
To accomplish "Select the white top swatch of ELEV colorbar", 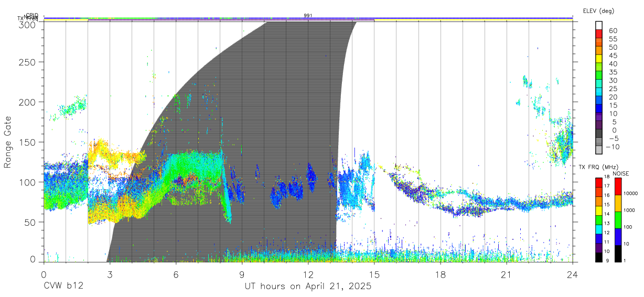I will (x=599, y=26).
